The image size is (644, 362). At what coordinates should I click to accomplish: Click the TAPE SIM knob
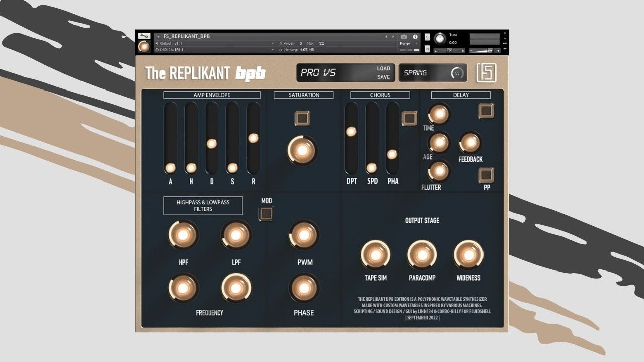[375, 254]
